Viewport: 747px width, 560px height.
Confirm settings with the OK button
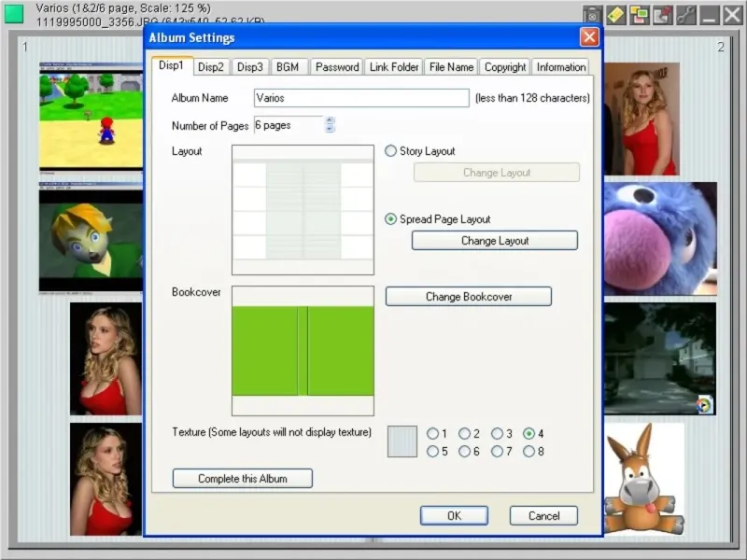tap(454, 516)
